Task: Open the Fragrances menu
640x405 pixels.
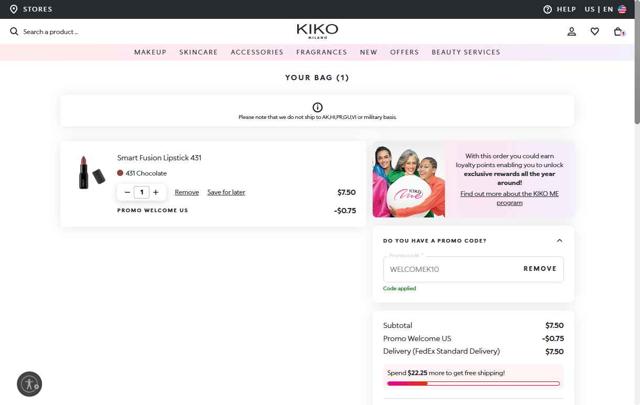Action: (x=322, y=52)
